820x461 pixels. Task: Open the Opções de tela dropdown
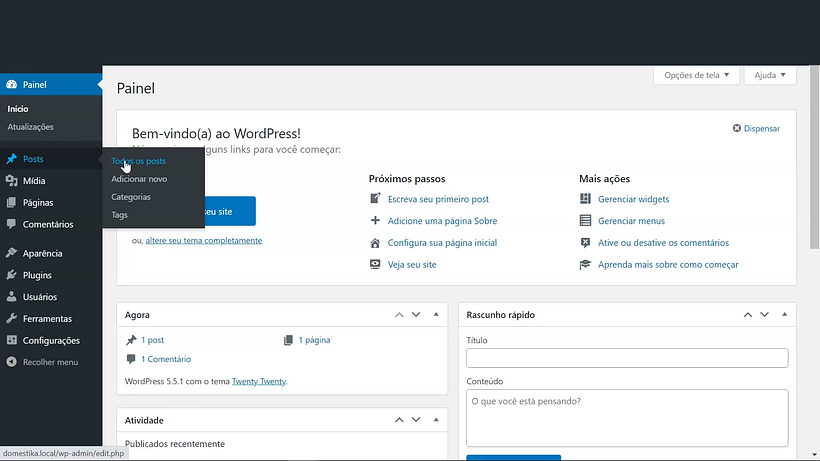(x=697, y=75)
